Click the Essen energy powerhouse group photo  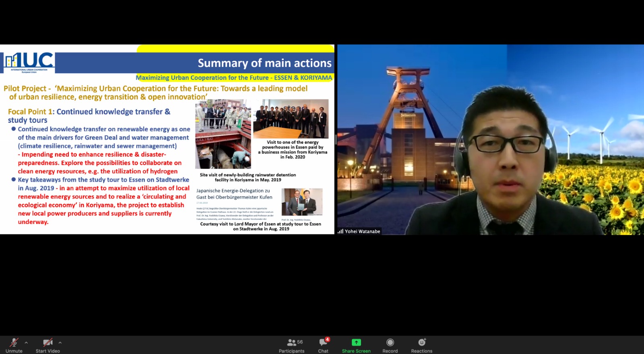[291, 119]
